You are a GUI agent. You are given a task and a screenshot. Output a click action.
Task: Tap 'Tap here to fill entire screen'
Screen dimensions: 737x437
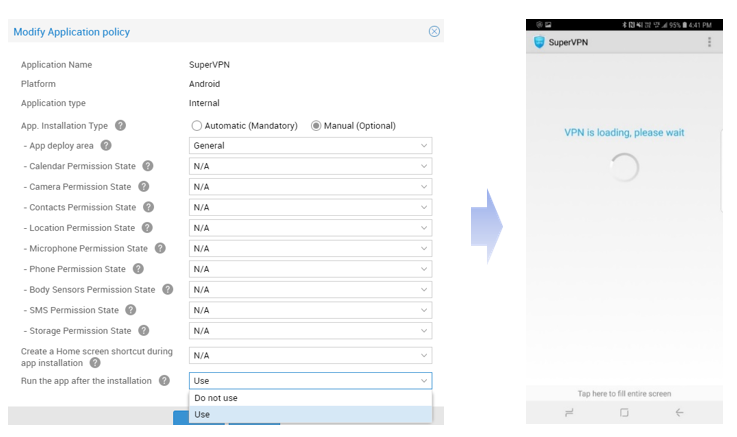pos(624,394)
